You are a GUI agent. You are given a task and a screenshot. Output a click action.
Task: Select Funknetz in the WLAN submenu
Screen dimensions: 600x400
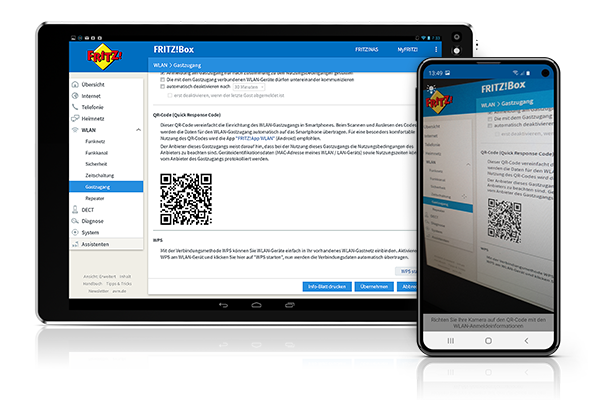click(96, 141)
